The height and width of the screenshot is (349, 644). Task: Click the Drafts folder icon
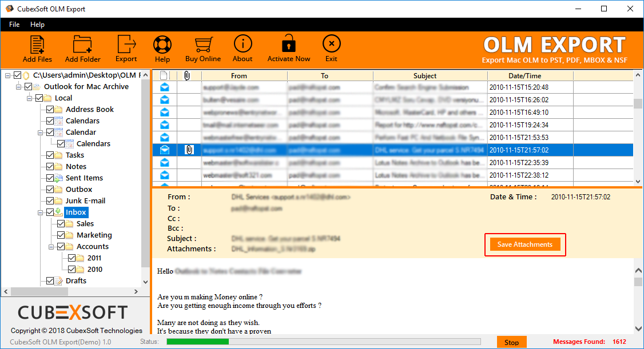coord(59,281)
